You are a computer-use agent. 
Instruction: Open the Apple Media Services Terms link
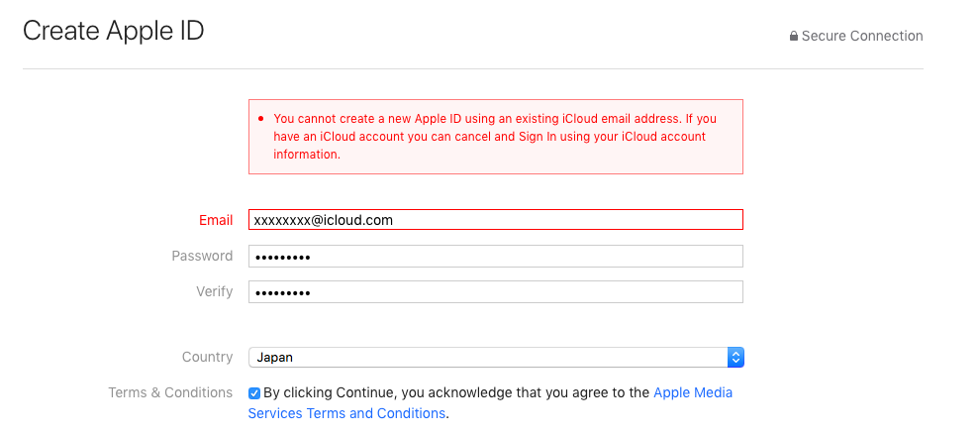click(693, 392)
